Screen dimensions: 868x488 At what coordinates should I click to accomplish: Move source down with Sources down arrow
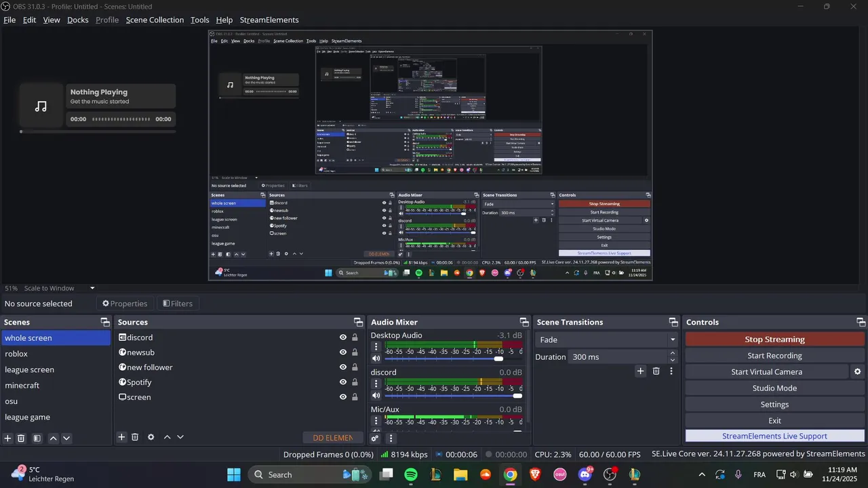[180, 437]
